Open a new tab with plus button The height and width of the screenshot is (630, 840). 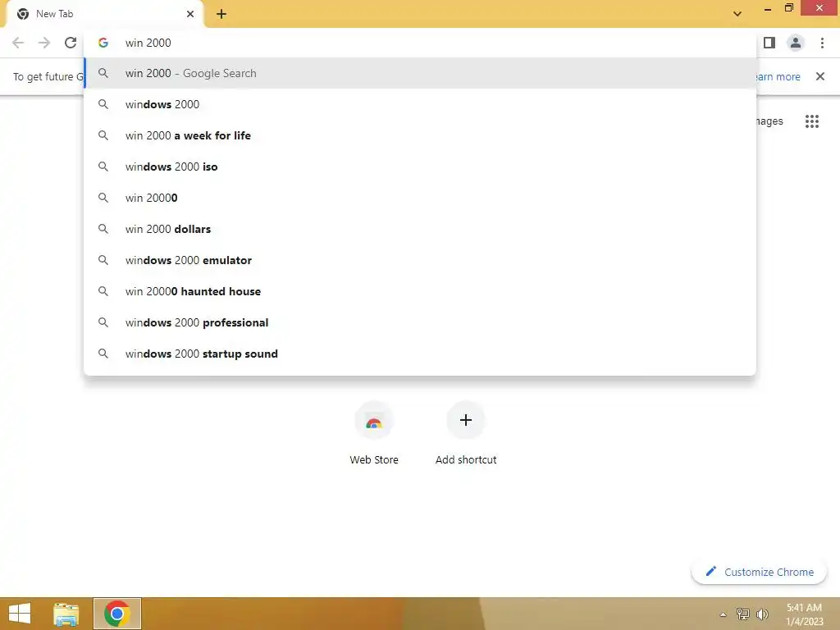click(x=221, y=14)
